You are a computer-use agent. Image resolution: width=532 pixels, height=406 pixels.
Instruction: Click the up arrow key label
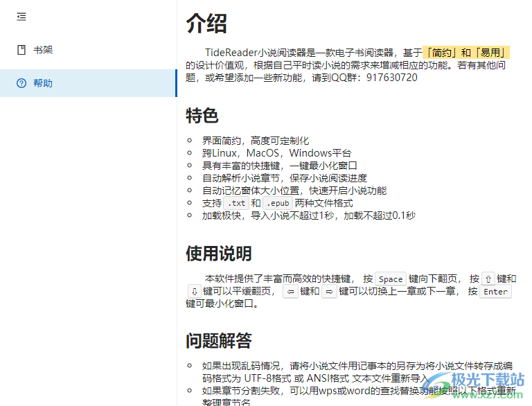tap(488, 279)
